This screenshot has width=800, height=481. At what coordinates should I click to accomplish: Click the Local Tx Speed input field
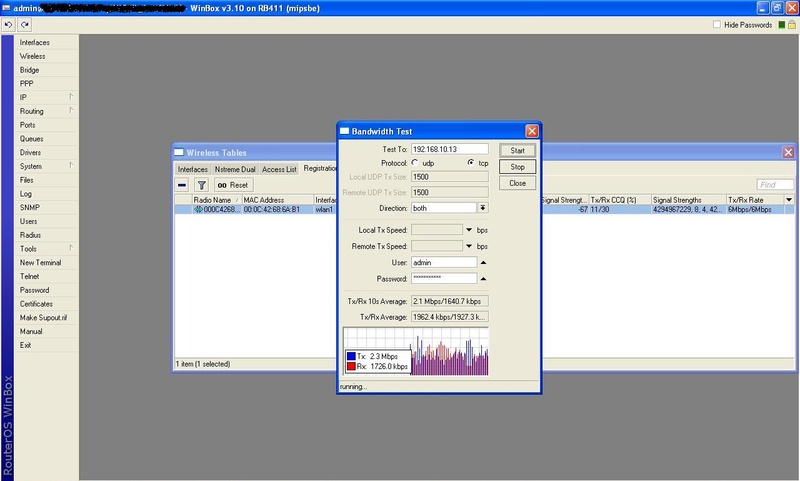[437, 230]
